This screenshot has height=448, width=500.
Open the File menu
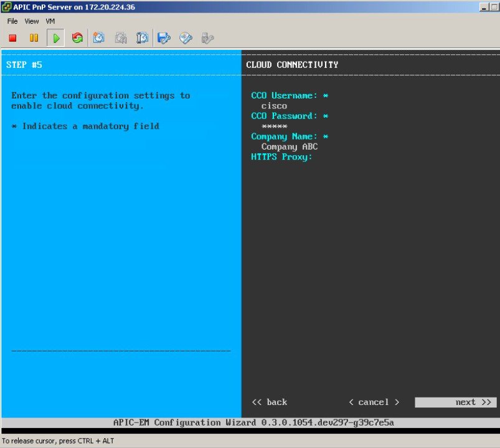pyautogui.click(x=12, y=21)
